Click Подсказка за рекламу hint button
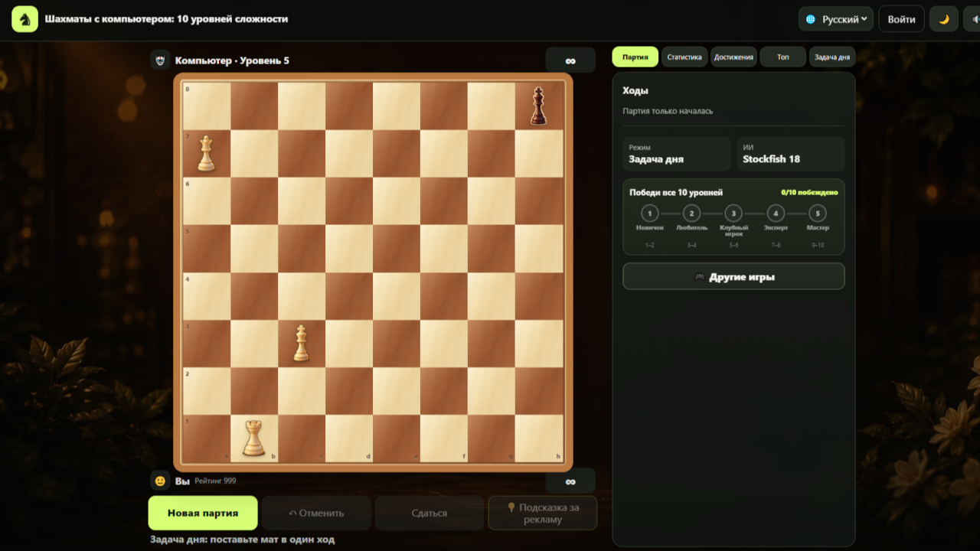Viewport: 980px width, 551px height. pos(543,513)
